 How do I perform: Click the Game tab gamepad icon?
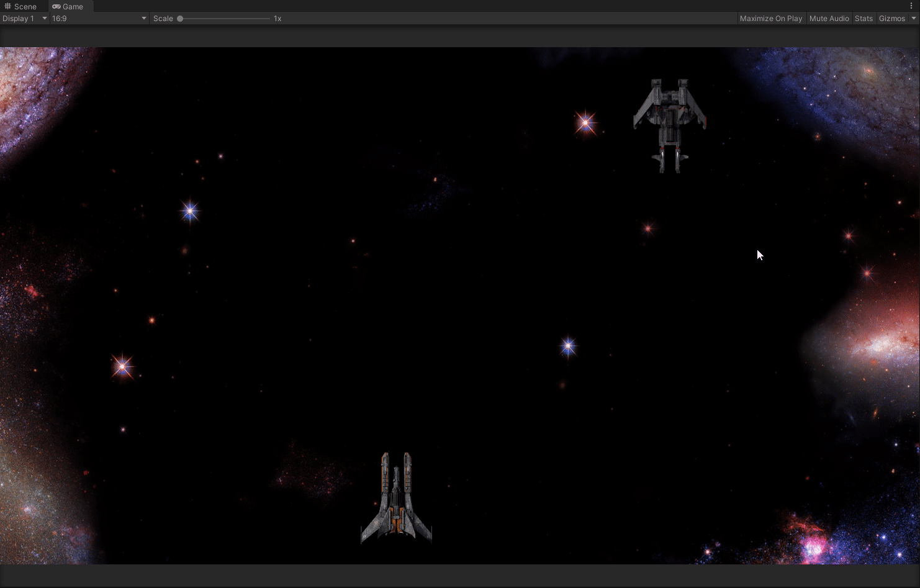coord(56,6)
